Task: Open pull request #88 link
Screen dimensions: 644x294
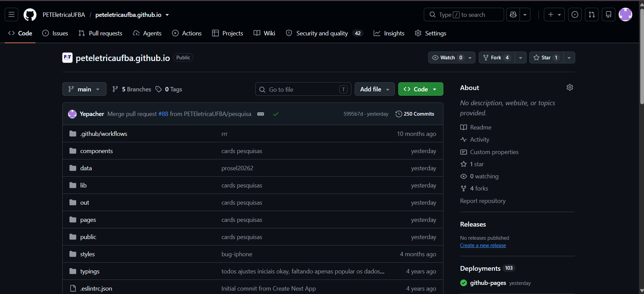Action: [x=163, y=114]
